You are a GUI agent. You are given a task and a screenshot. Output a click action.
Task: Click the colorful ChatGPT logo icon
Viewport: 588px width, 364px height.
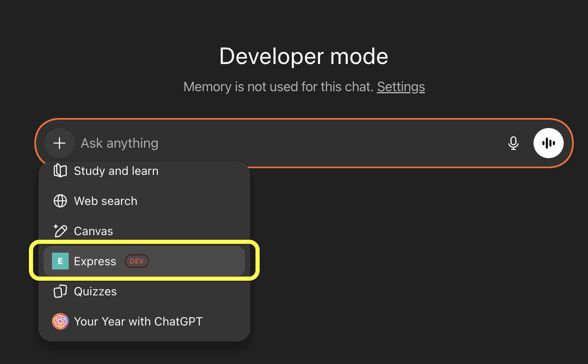60,321
